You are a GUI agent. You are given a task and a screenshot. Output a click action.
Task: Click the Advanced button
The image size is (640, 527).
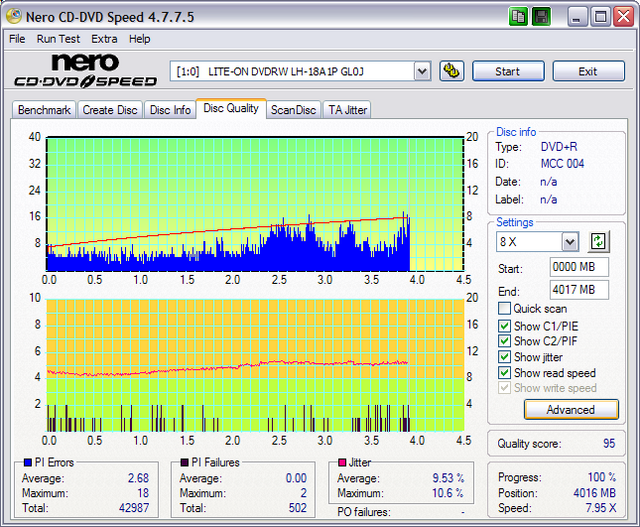[x=571, y=409]
